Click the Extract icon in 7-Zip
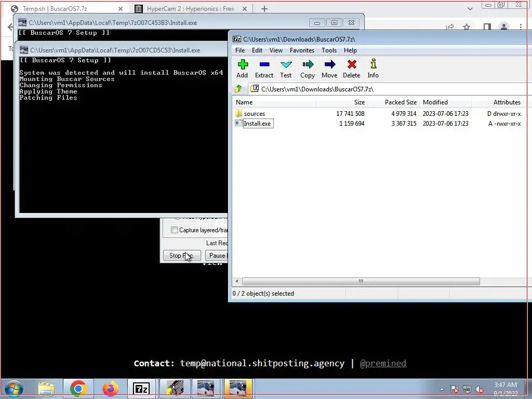 [264, 69]
